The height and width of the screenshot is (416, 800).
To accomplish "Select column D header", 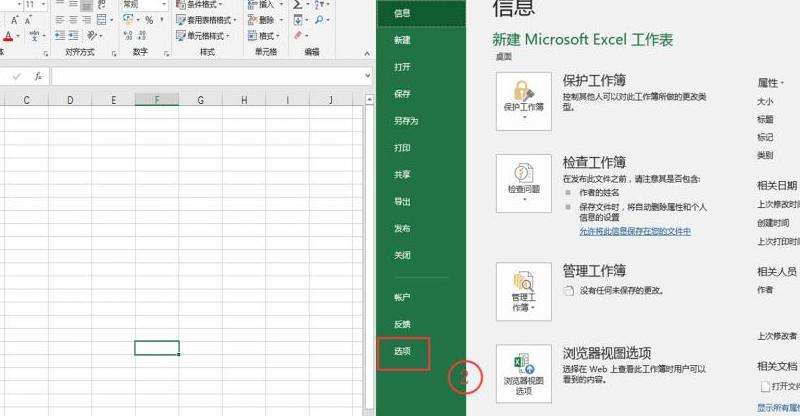I will click(70, 100).
